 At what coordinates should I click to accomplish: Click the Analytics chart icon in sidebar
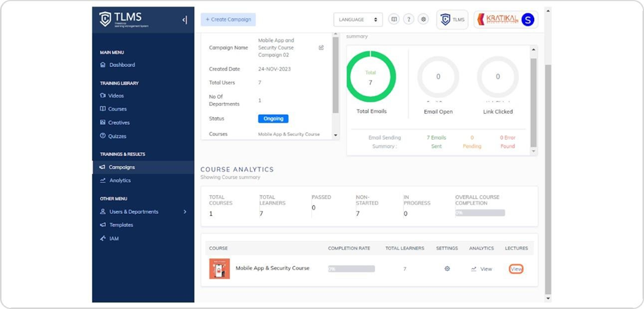coord(103,181)
